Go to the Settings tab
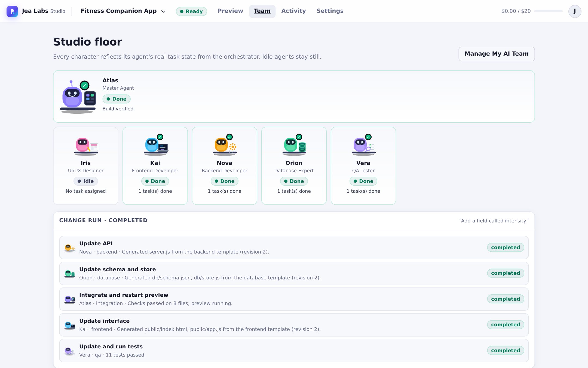This screenshot has height=368, width=588. (x=330, y=11)
